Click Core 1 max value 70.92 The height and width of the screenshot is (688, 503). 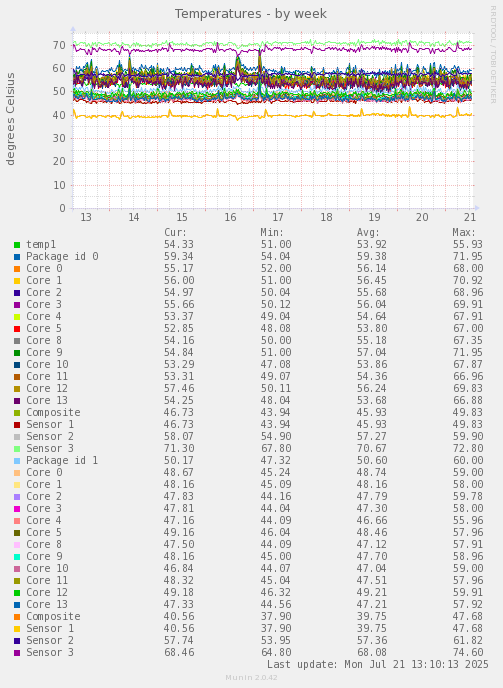pos(468,280)
